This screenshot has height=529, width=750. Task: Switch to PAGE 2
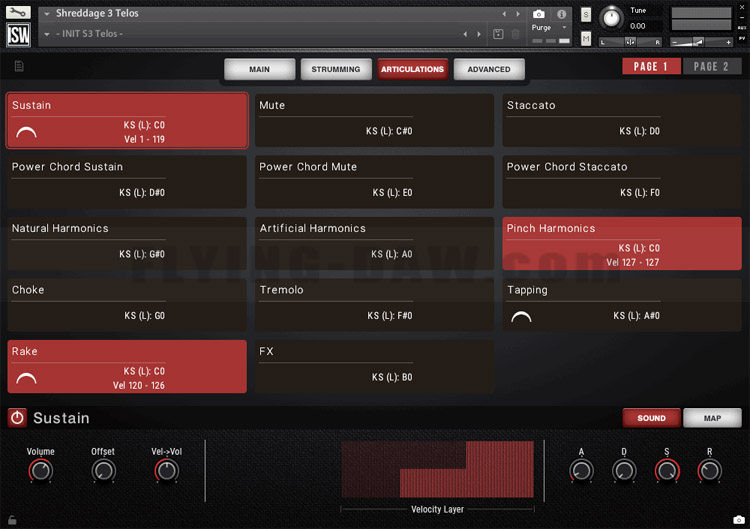point(712,66)
